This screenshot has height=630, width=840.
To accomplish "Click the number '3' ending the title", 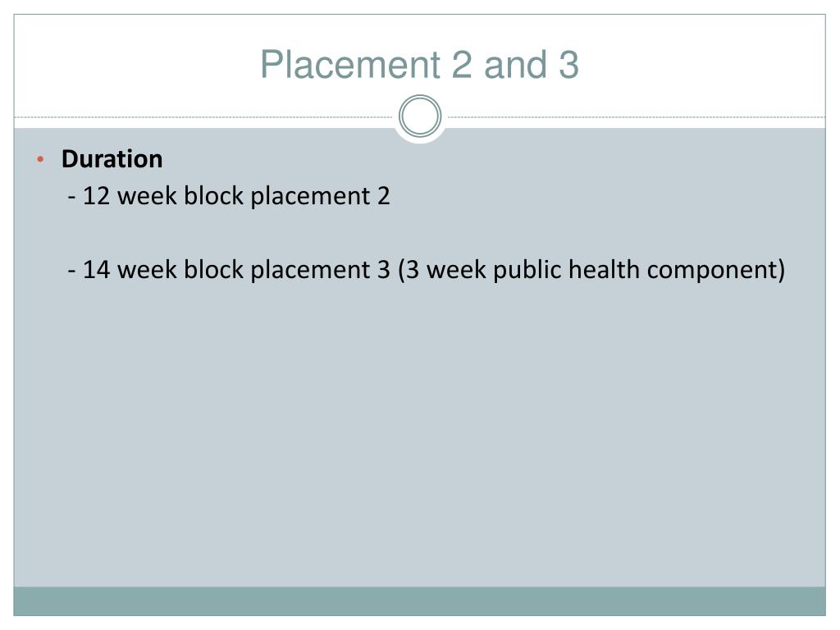I will (569, 64).
